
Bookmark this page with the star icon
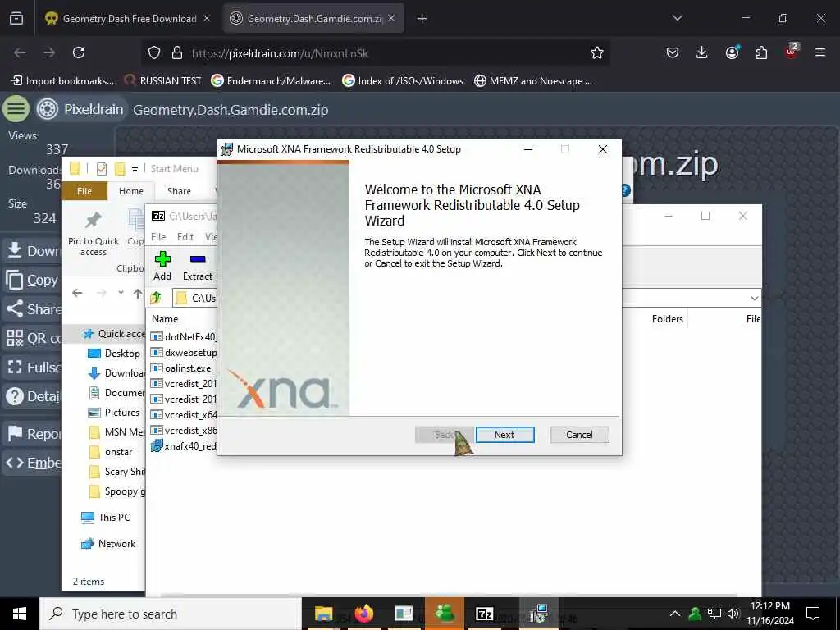coord(597,52)
